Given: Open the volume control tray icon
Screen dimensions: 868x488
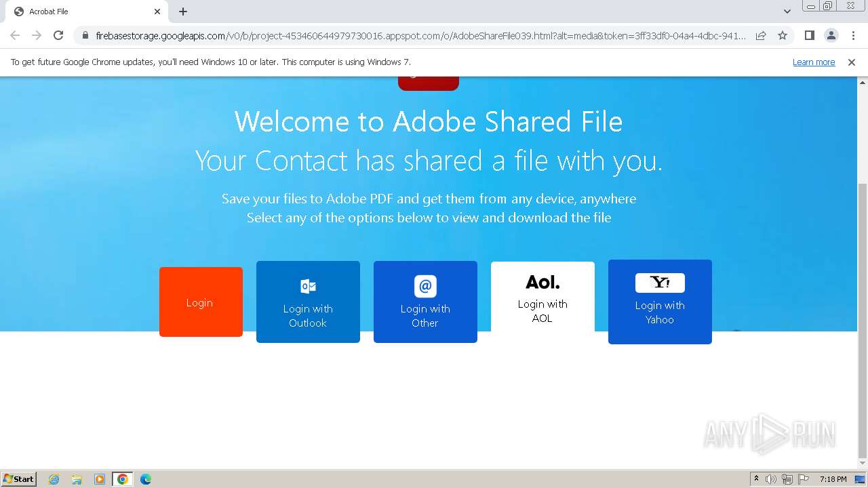Looking at the screenshot, I should pyautogui.click(x=771, y=479).
